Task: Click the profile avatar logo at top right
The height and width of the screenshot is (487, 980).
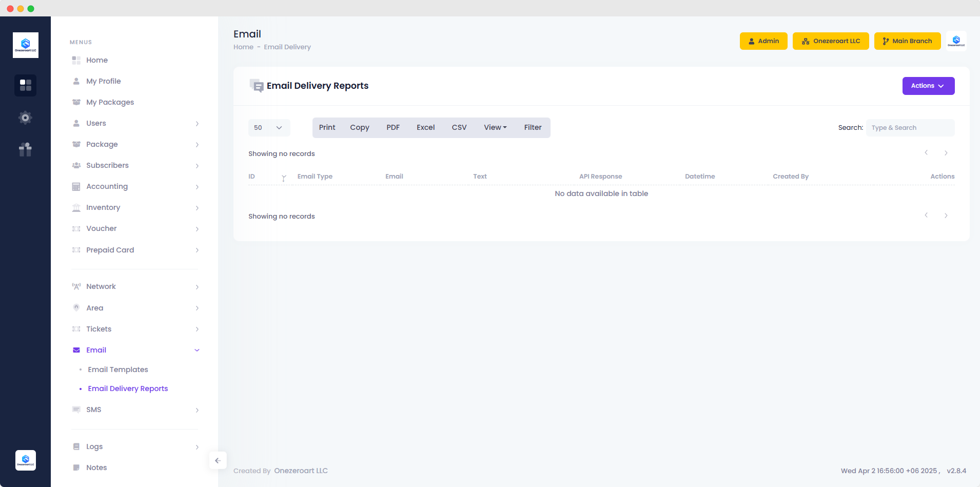Action: tap(956, 41)
